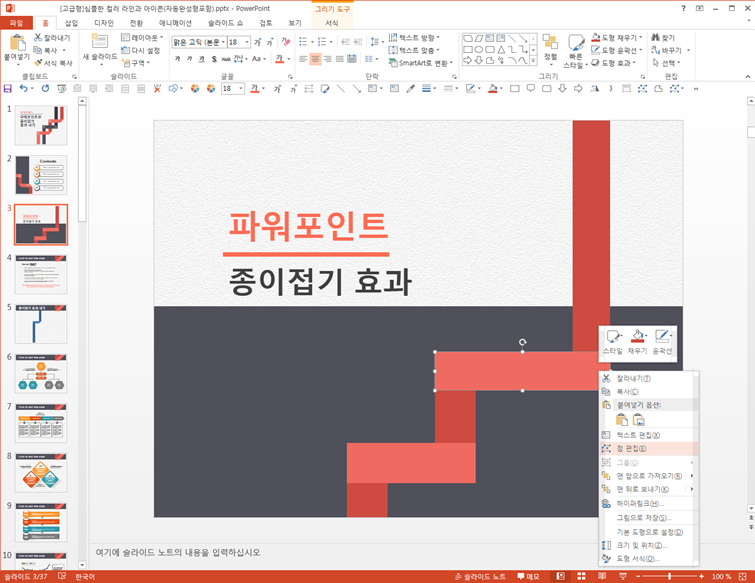Toggle right text alignment
The width and height of the screenshot is (755, 583).
click(327, 59)
